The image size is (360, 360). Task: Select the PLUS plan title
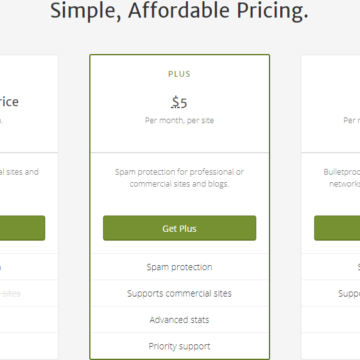tap(179, 74)
